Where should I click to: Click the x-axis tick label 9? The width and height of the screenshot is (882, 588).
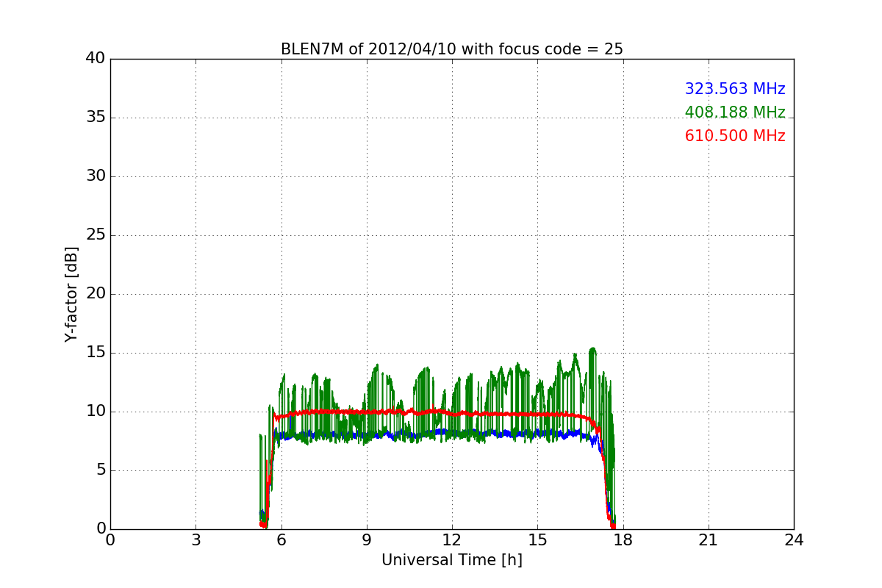pyautogui.click(x=367, y=540)
